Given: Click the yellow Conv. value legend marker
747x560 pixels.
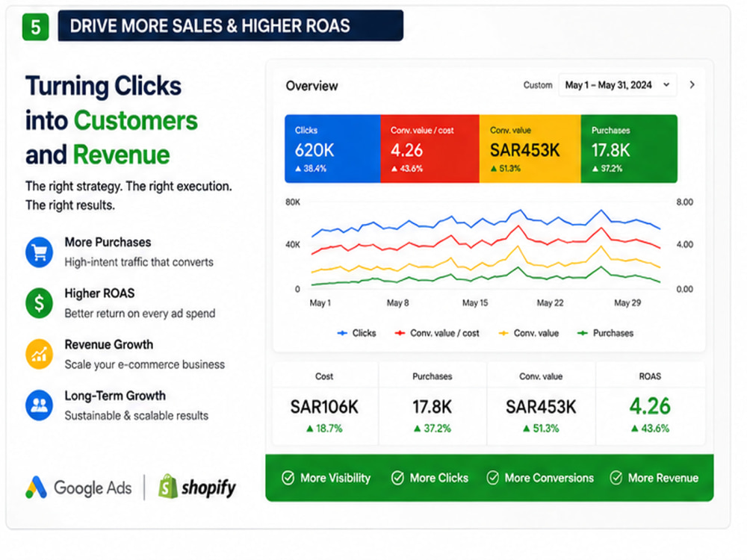Looking at the screenshot, I should (503, 333).
